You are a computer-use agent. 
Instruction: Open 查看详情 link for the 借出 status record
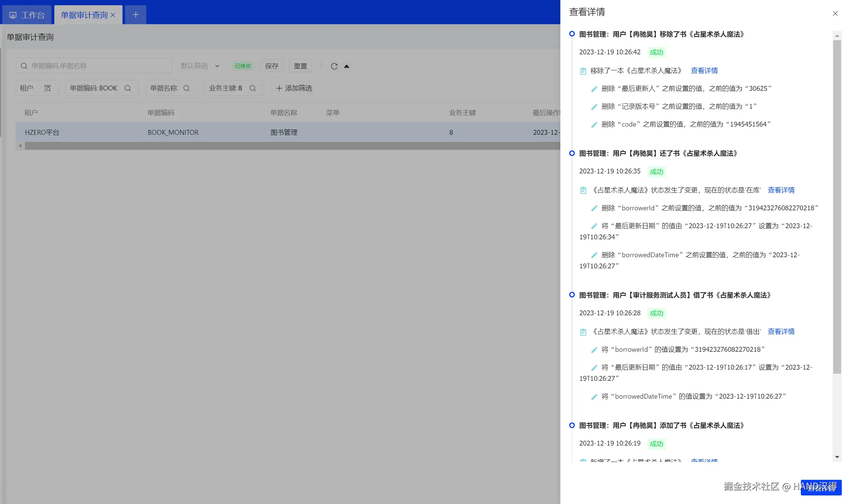[781, 331]
